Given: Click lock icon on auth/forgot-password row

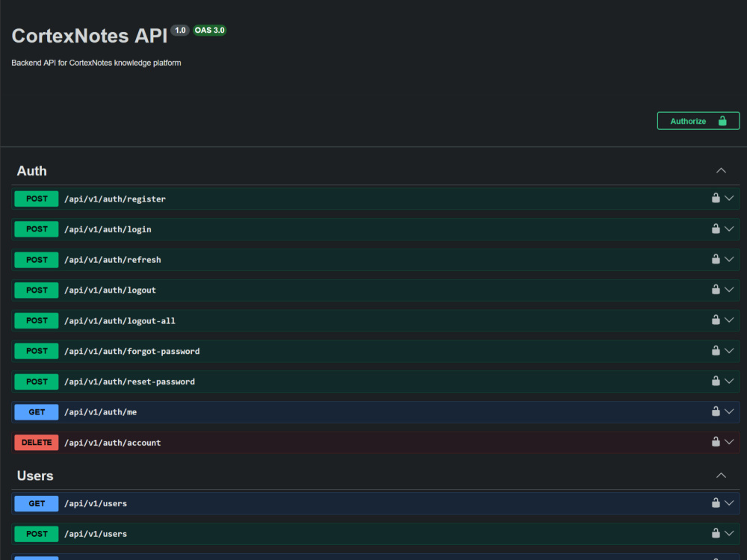Looking at the screenshot, I should (x=716, y=350).
